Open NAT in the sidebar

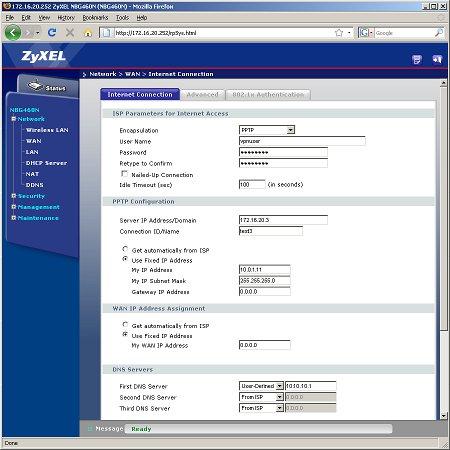point(32,174)
